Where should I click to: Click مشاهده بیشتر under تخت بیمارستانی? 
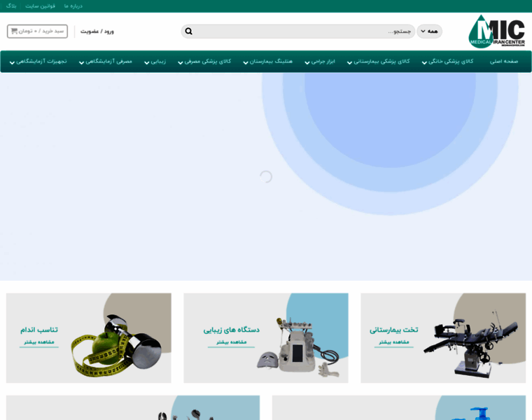394,342
